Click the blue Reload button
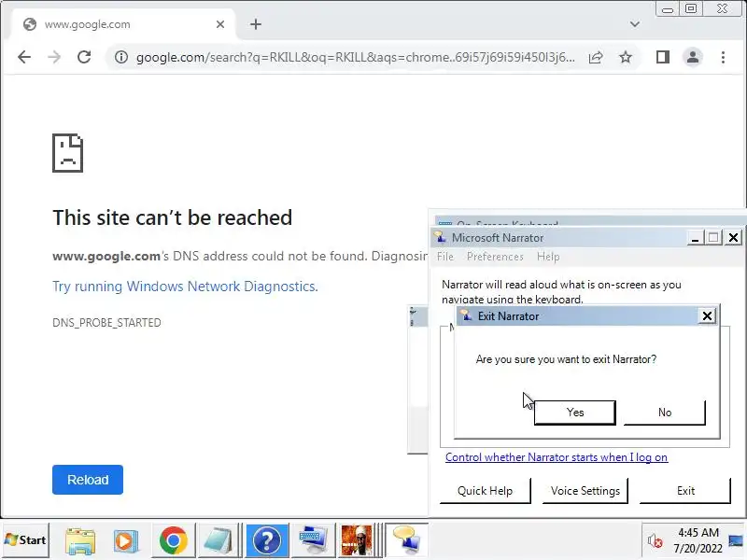Viewport: 747px width, 560px height. click(x=88, y=480)
